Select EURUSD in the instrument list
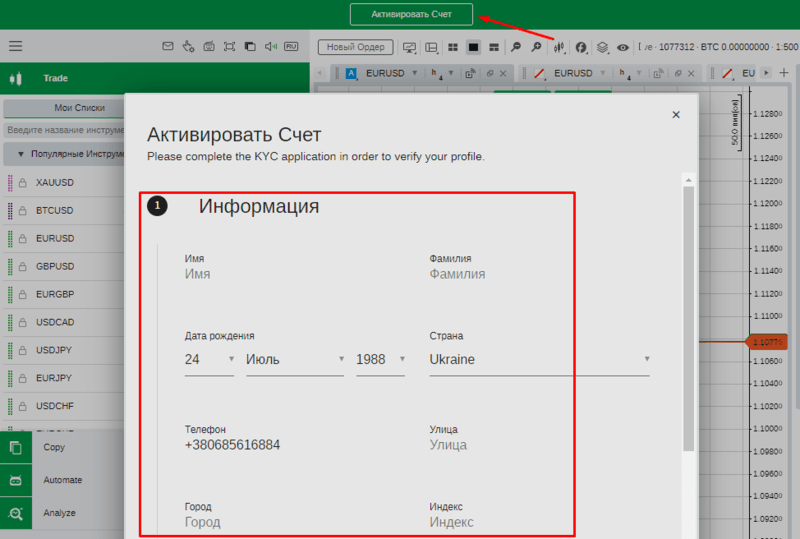 click(x=64, y=238)
